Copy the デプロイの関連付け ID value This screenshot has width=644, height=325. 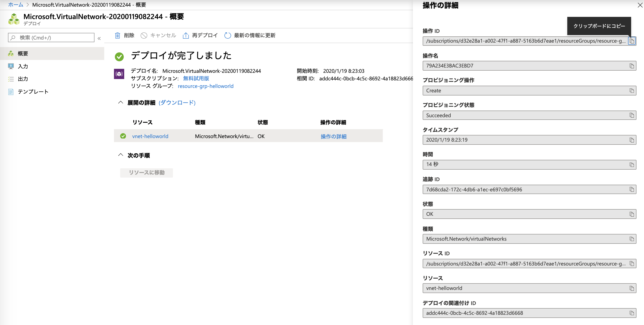coord(632,313)
